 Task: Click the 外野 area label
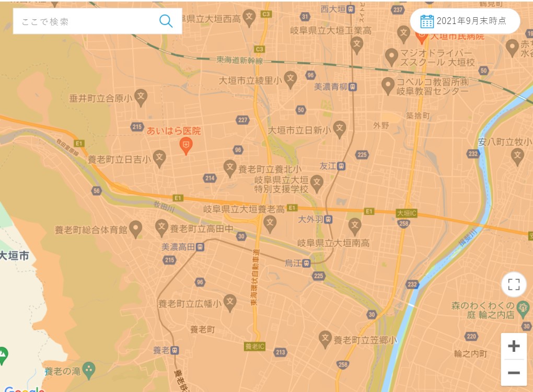click(x=381, y=125)
